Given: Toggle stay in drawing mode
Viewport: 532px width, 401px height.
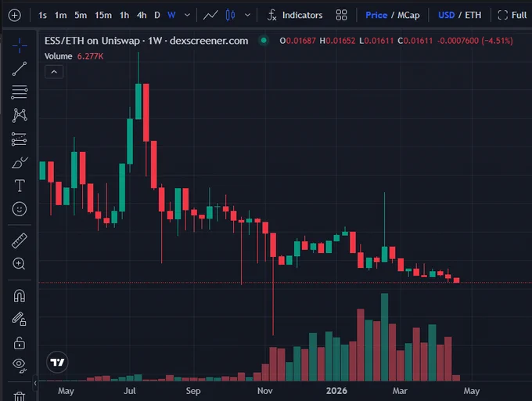Looking at the screenshot, I should 20,320.
